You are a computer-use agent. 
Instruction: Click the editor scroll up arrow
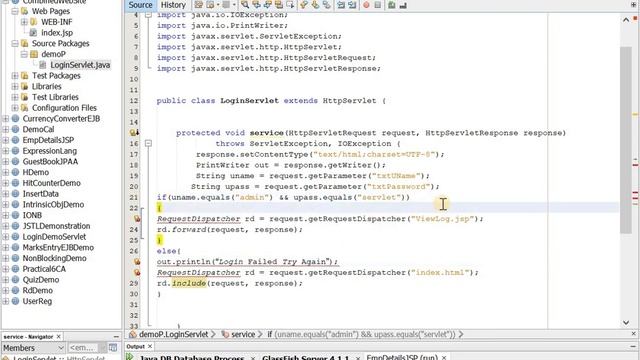pyautogui.click(x=626, y=20)
